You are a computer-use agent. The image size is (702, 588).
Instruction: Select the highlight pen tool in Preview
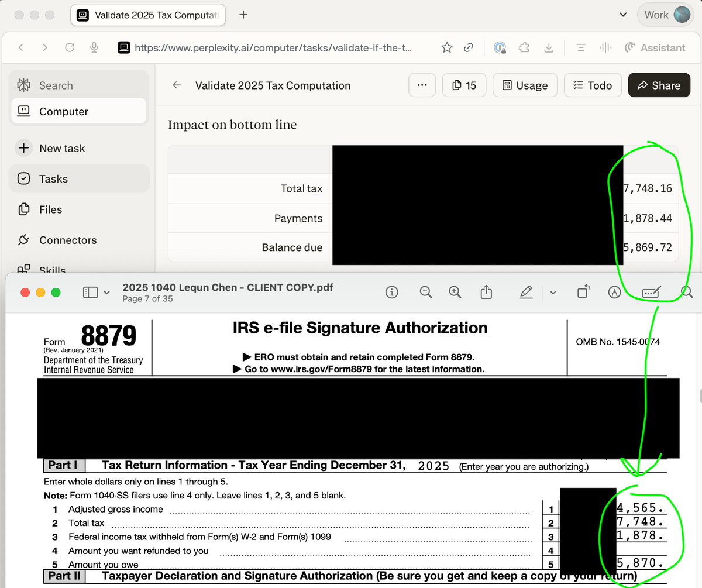point(526,292)
